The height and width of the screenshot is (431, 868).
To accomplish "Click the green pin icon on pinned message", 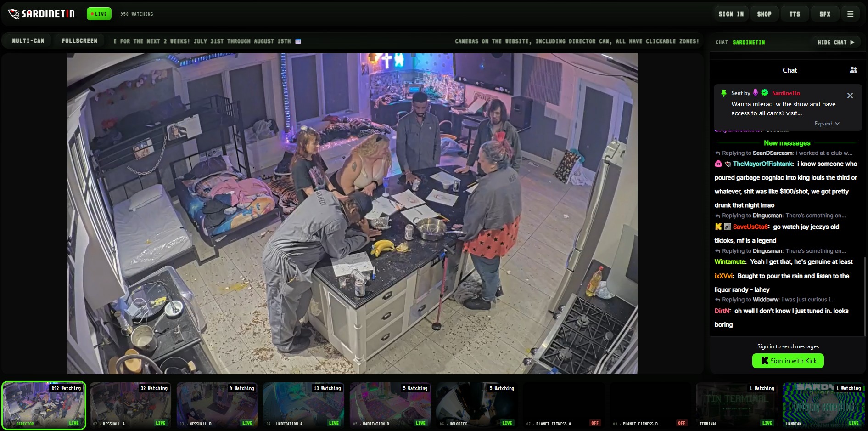I will point(724,93).
